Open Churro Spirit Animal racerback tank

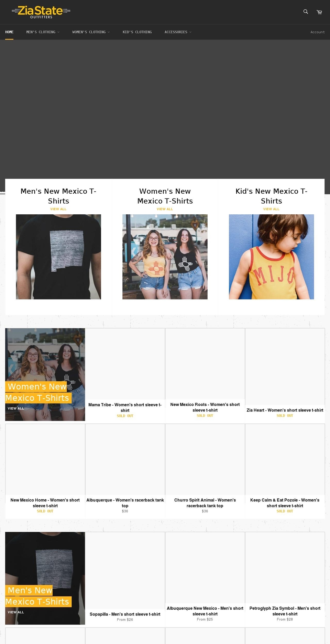205,503
